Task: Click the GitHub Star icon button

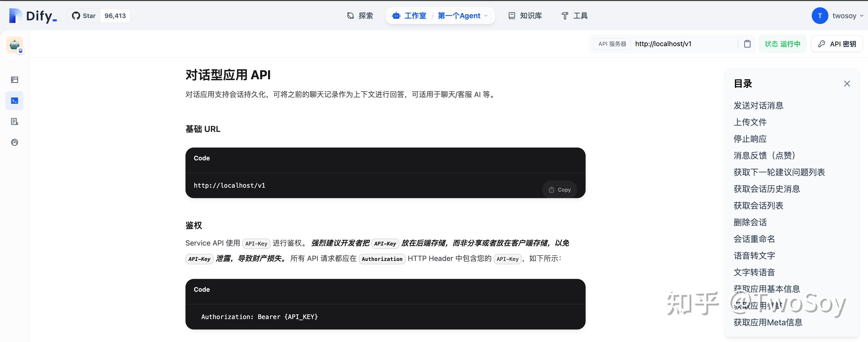Action: click(84, 16)
